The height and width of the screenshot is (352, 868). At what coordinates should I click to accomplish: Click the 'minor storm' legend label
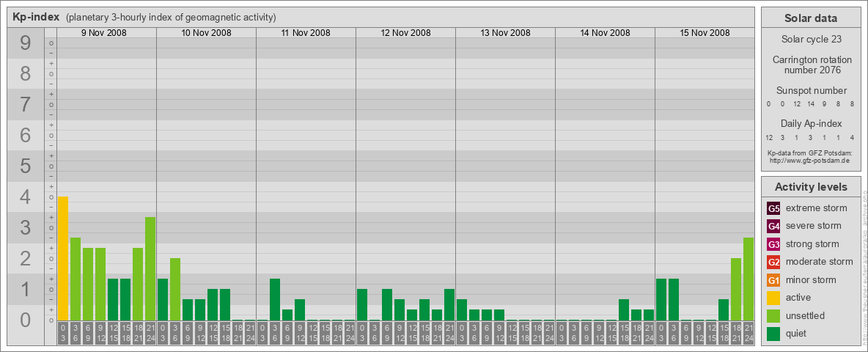[x=811, y=279]
